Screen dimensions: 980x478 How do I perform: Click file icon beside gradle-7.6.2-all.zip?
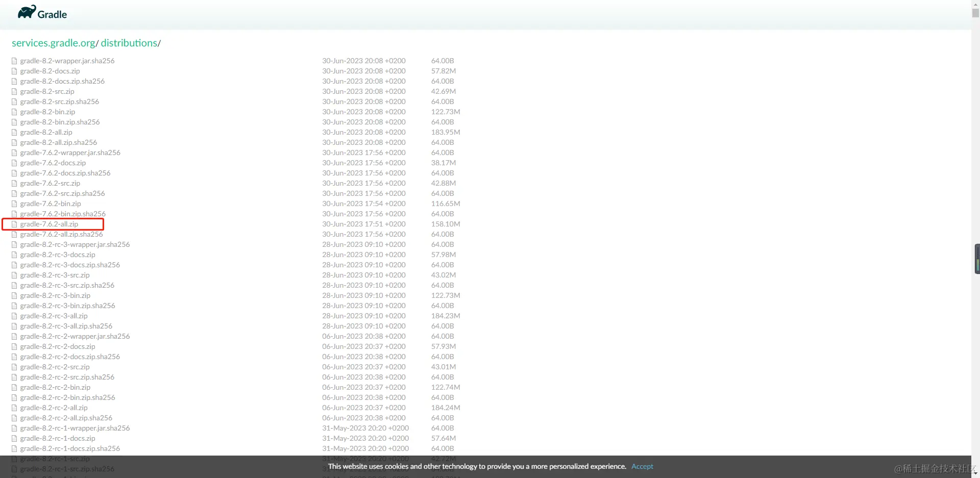(x=14, y=224)
